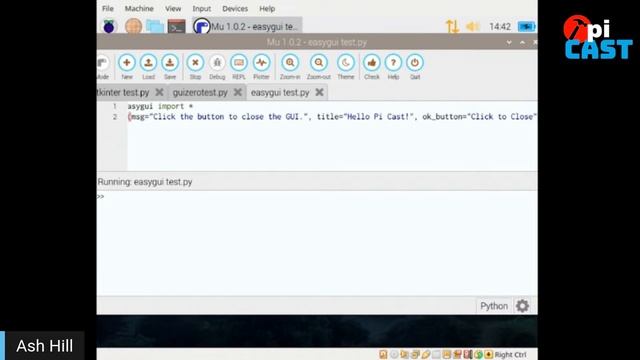Run the Check code tool
The image size is (640, 360).
[x=371, y=63]
